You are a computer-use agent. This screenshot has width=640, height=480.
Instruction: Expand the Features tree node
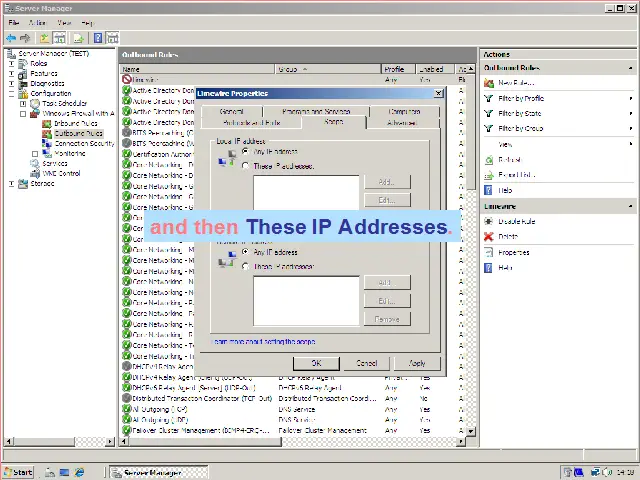pos(11,74)
